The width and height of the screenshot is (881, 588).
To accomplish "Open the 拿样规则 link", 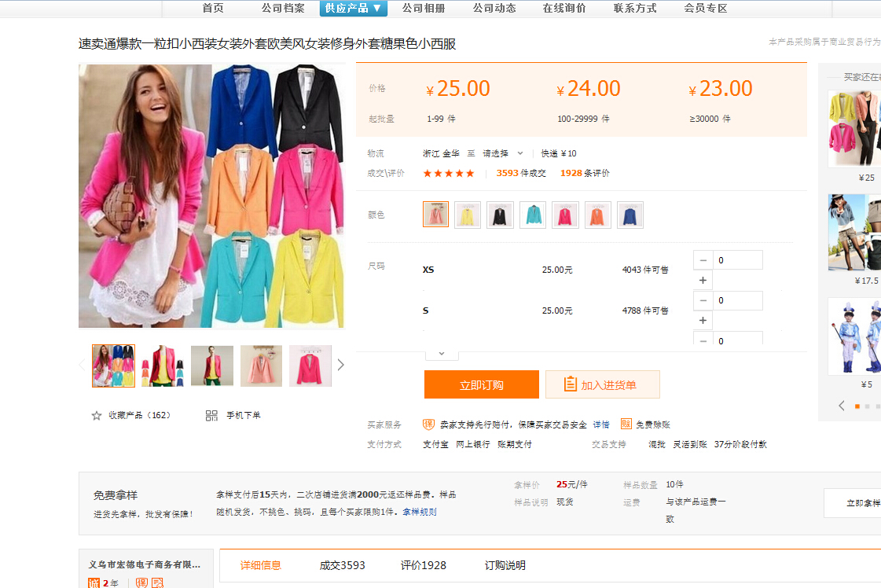I will pos(420,512).
